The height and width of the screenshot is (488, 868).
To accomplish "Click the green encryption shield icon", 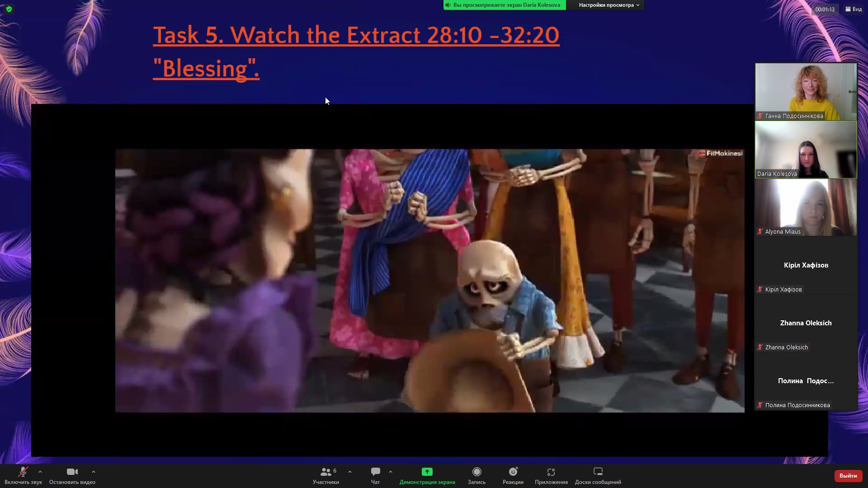I will point(9,9).
